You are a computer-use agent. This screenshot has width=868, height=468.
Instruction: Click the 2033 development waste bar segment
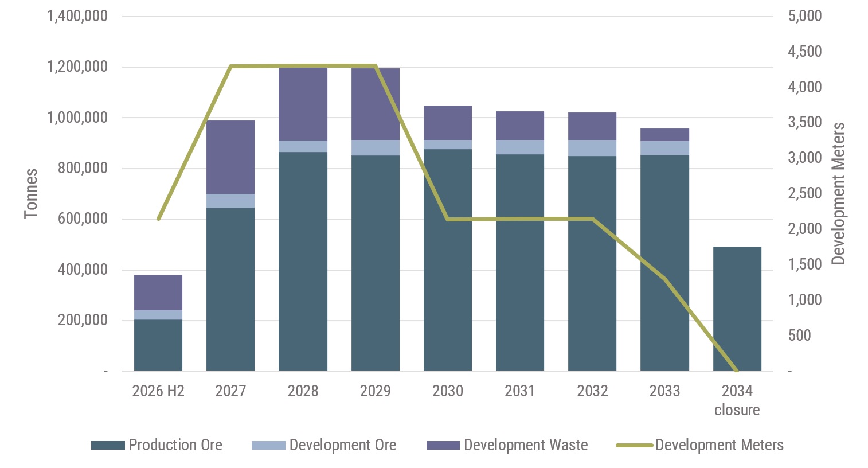pos(664,135)
